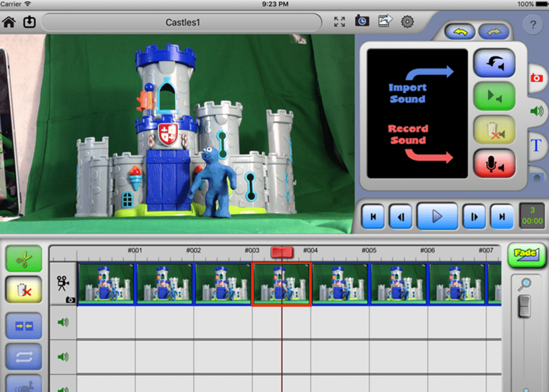The height and width of the screenshot is (392, 549).
Task: Select the frame thumbnail under #001
Action: pyautogui.click(x=107, y=284)
